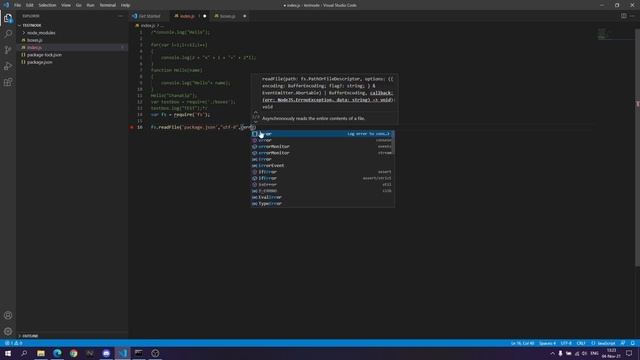The image size is (640, 360).
Task: Show previous signature help overload arrow
Action: click(256, 112)
